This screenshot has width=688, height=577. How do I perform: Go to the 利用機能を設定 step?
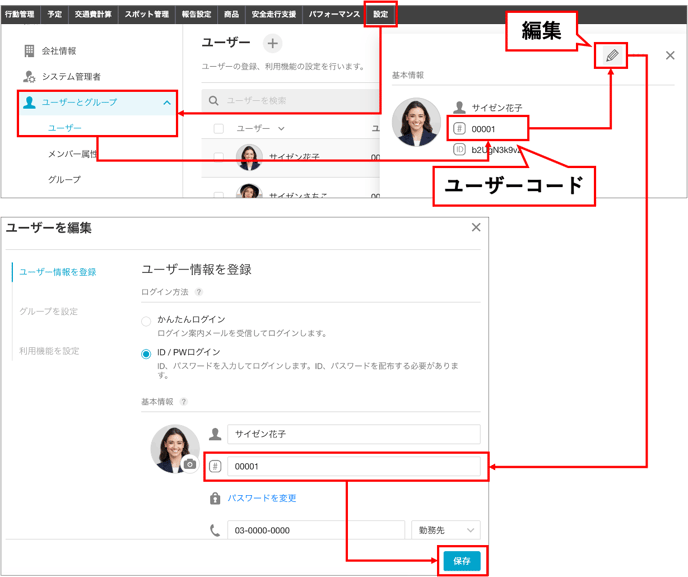coord(49,351)
